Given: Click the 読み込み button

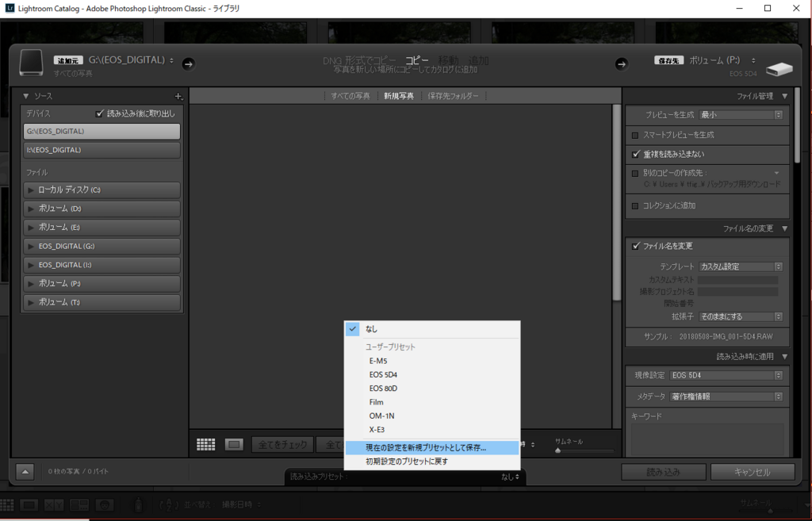Looking at the screenshot, I should point(664,473).
